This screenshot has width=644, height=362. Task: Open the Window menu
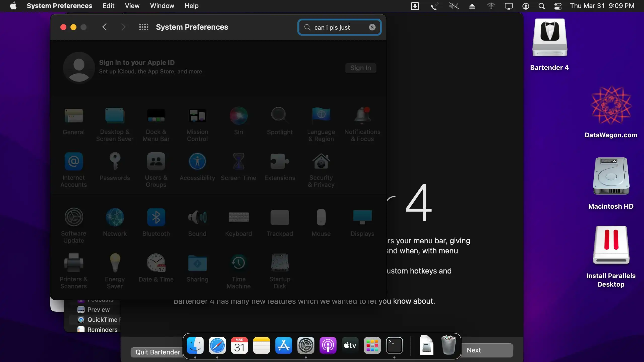click(x=162, y=6)
